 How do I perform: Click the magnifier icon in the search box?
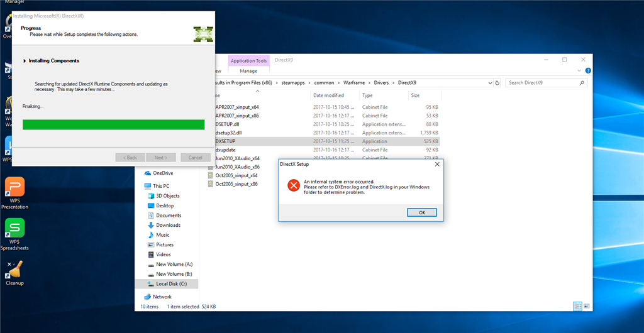point(582,83)
